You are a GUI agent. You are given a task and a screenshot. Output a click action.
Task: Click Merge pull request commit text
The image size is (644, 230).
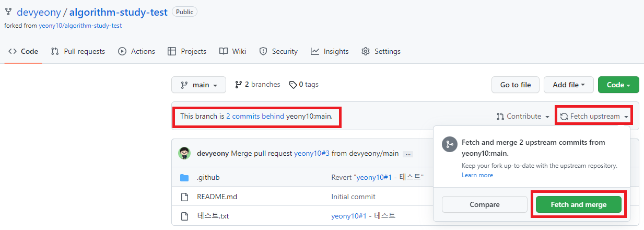click(x=261, y=153)
